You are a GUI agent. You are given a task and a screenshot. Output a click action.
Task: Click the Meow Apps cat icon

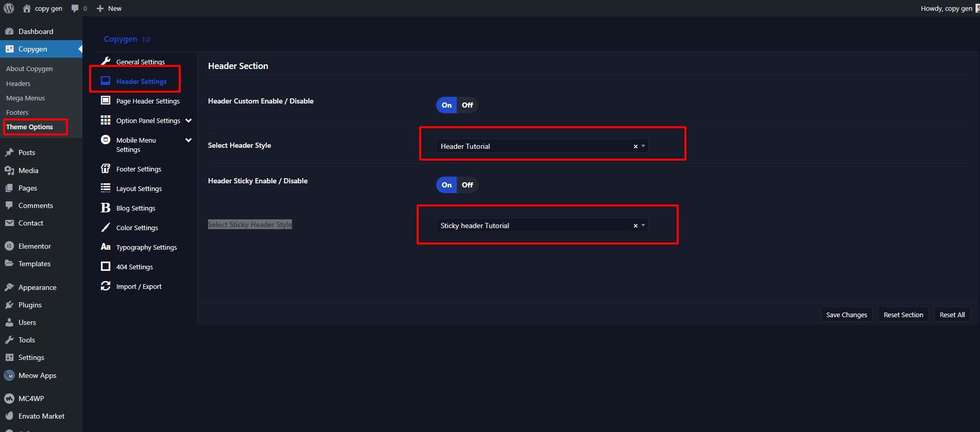9,375
